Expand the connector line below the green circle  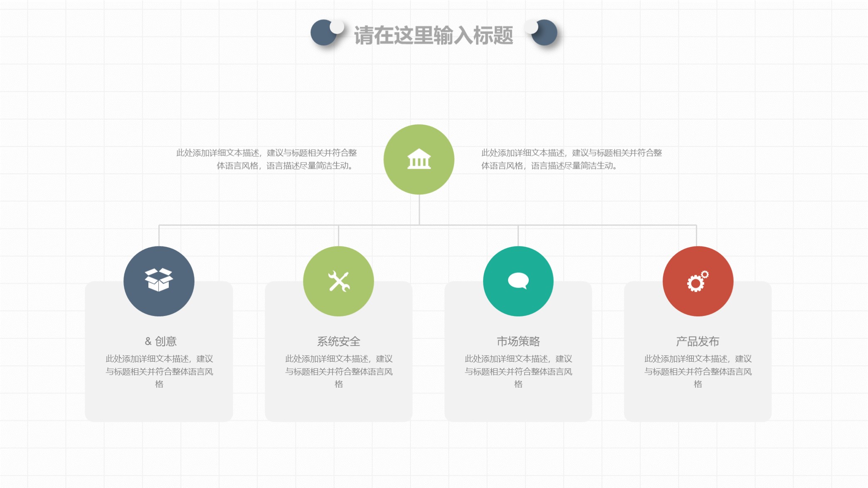click(x=419, y=210)
